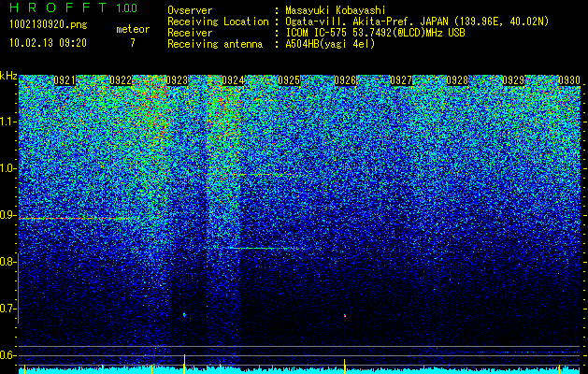Viewport: 588px width, 374px height.
Task: Click the 0924 time label
Action: 233,80
